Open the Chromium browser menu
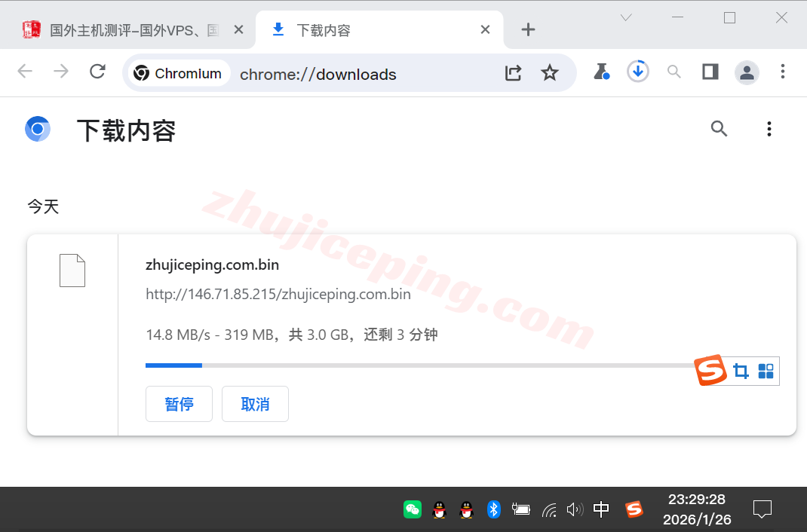Image resolution: width=807 pixels, height=532 pixels. point(783,71)
